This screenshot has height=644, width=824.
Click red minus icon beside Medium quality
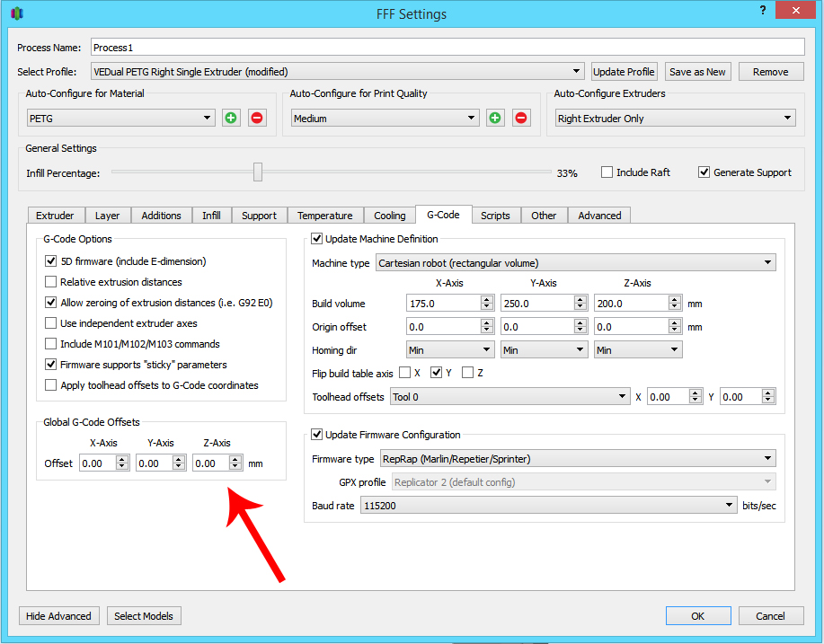click(521, 118)
